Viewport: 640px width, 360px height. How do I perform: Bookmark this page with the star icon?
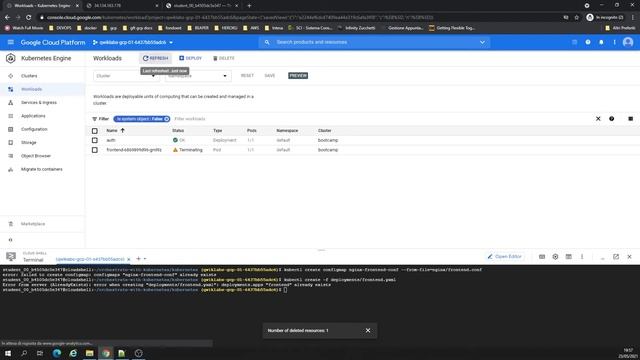click(x=576, y=18)
